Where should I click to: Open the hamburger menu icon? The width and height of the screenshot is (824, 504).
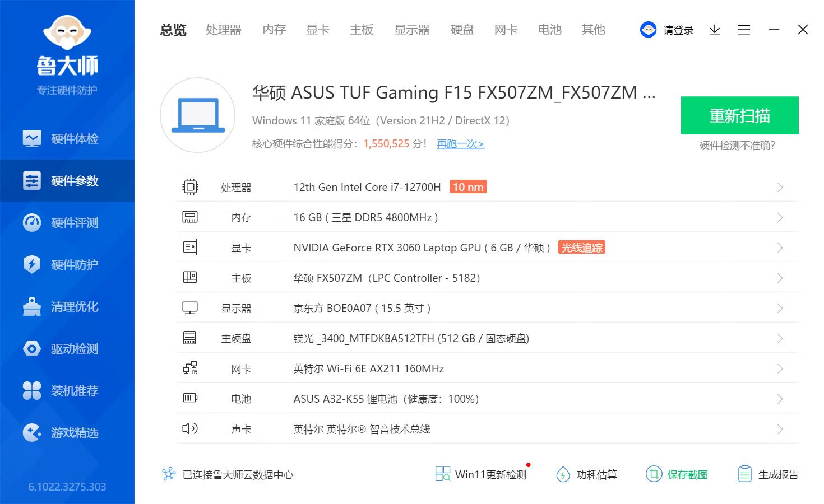[744, 30]
